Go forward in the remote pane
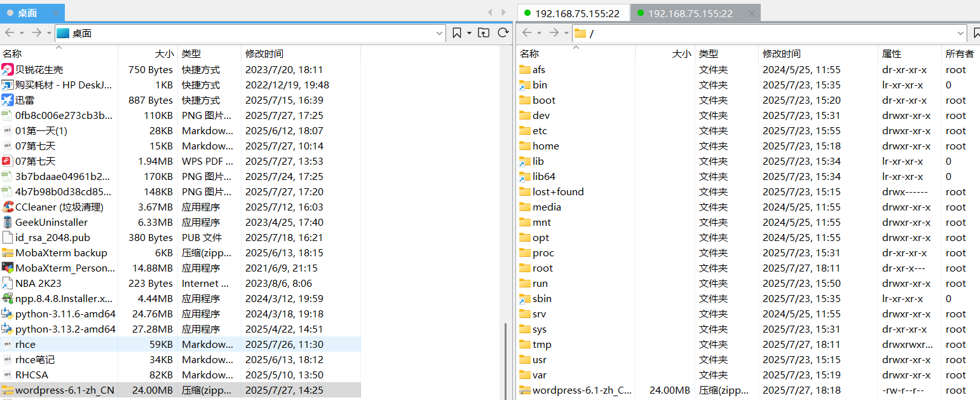 554,32
